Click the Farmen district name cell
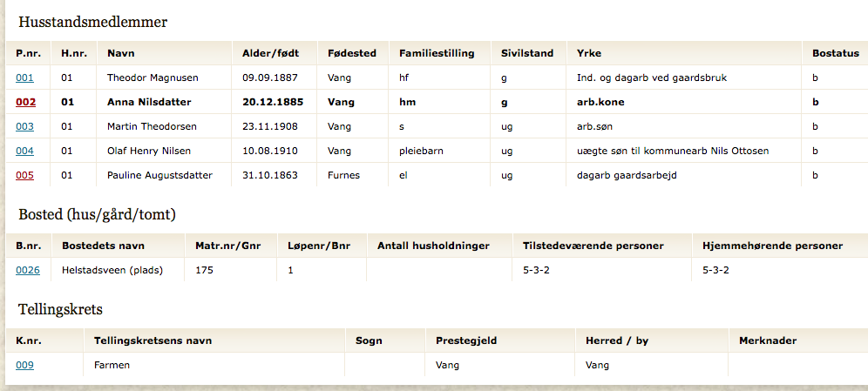The image size is (868, 391). (x=214, y=365)
